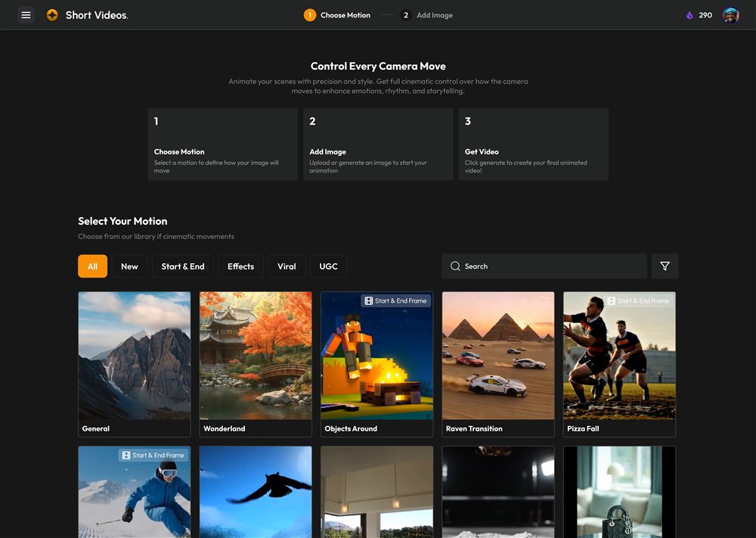Open the skier motion thumbnail
The image size is (756, 538).
[x=135, y=492]
